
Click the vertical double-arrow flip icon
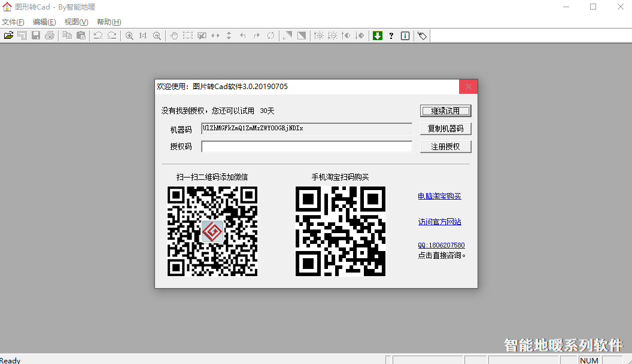point(229,35)
